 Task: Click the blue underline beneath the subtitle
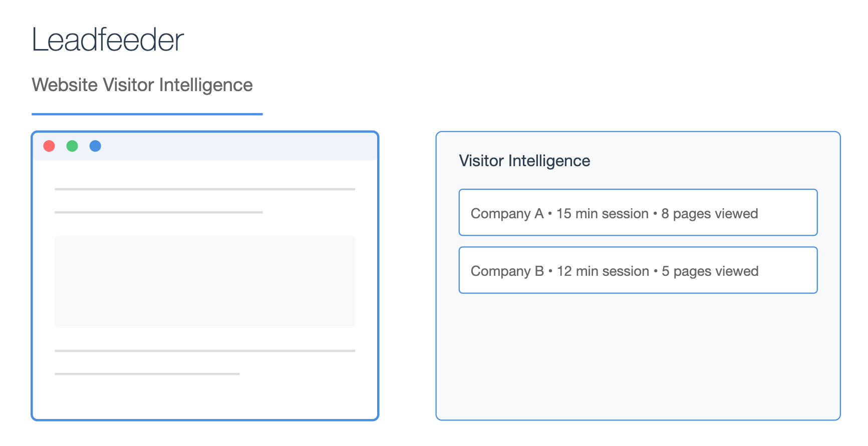click(147, 114)
